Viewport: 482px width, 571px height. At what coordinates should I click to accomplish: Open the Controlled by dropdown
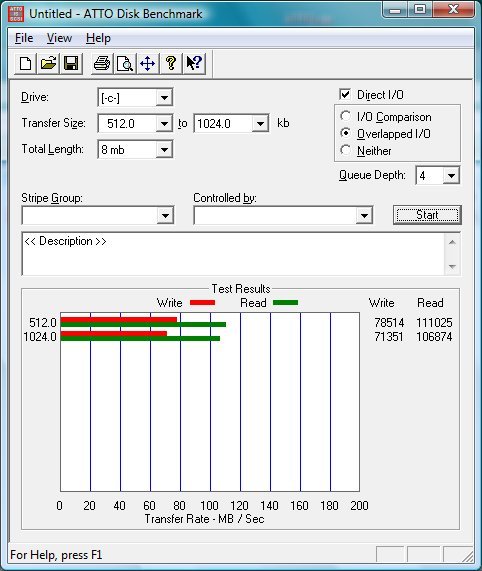pos(364,216)
